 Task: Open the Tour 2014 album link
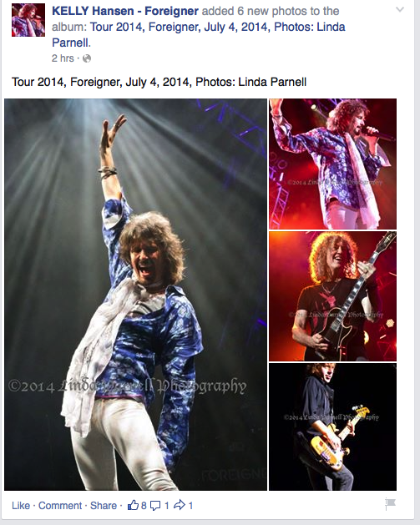coord(198,34)
